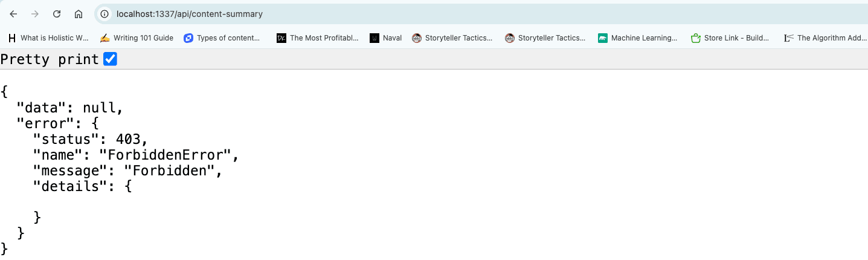Open the second Storyteller Tactics bookmark
This screenshot has height=260, width=868.
point(545,37)
